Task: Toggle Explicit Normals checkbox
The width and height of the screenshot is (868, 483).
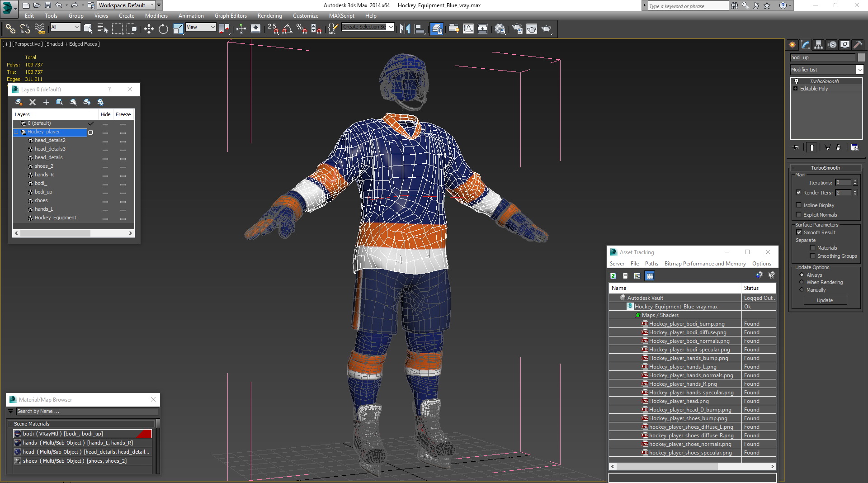Action: tap(798, 215)
